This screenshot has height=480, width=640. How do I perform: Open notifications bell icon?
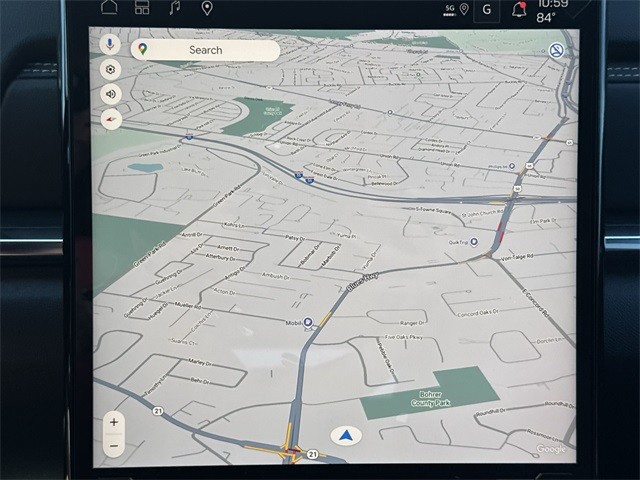point(519,10)
